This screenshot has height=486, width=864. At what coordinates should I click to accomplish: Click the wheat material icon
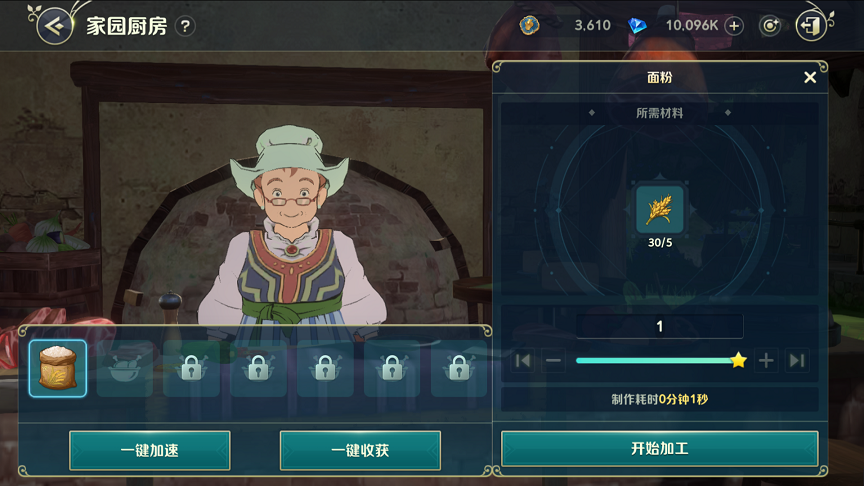(x=660, y=209)
